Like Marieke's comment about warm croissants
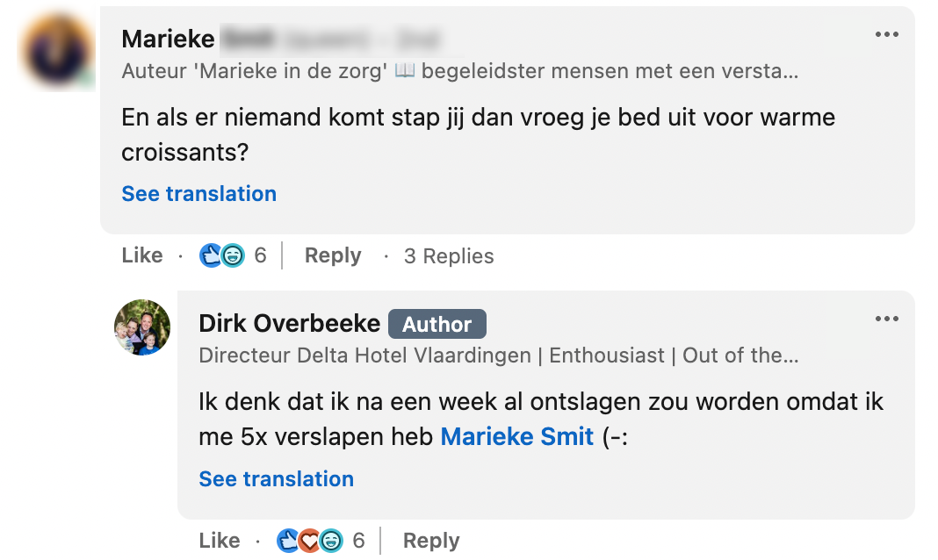 (142, 255)
